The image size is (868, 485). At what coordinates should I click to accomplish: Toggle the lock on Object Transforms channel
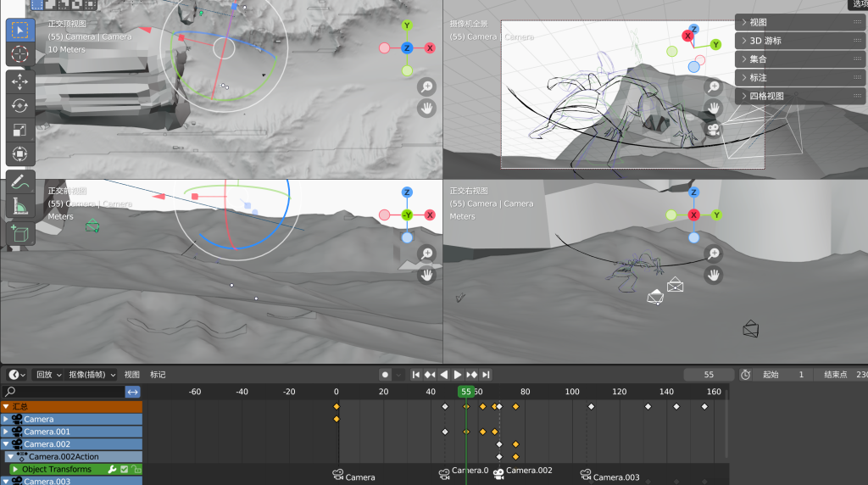[136, 470]
